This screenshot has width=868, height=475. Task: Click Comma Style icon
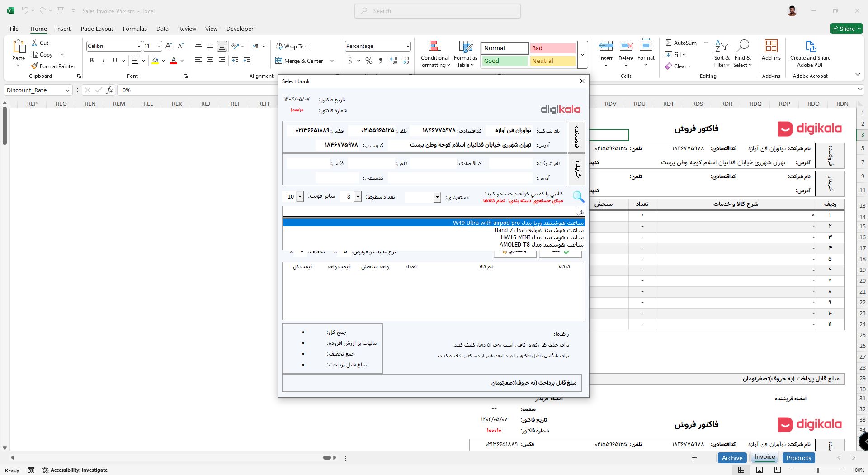click(x=381, y=61)
